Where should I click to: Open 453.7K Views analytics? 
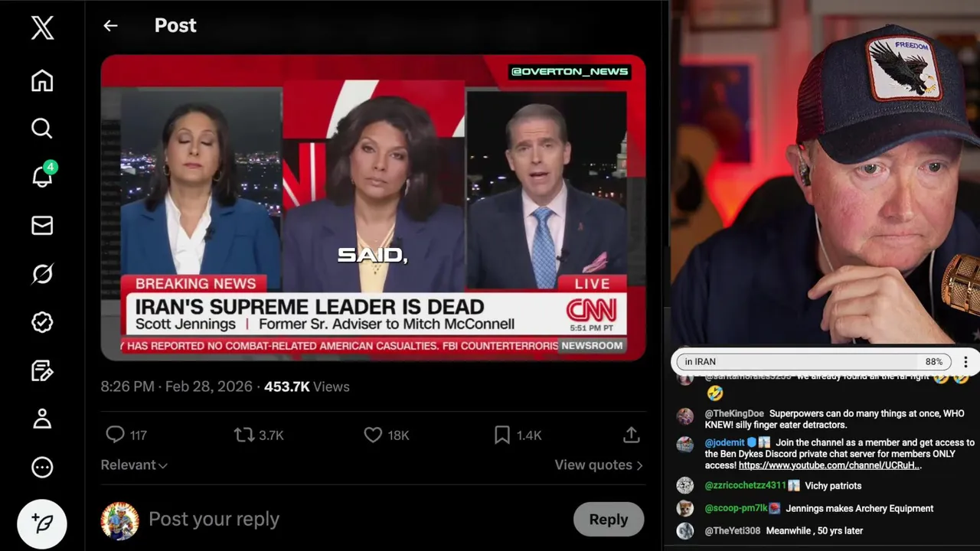click(306, 386)
